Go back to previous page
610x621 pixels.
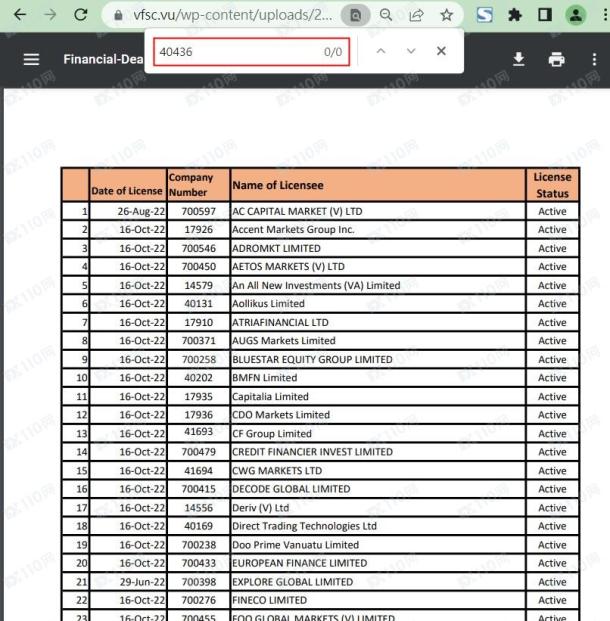pos(20,15)
